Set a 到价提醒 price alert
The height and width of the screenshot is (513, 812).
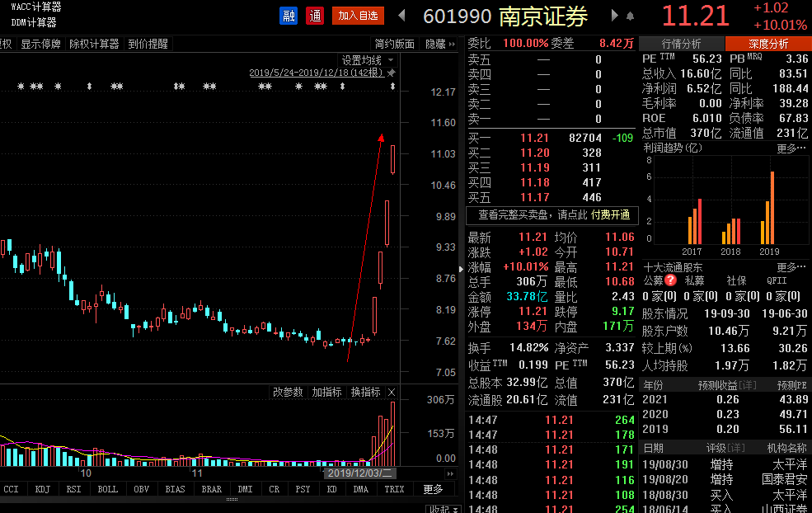[148, 44]
